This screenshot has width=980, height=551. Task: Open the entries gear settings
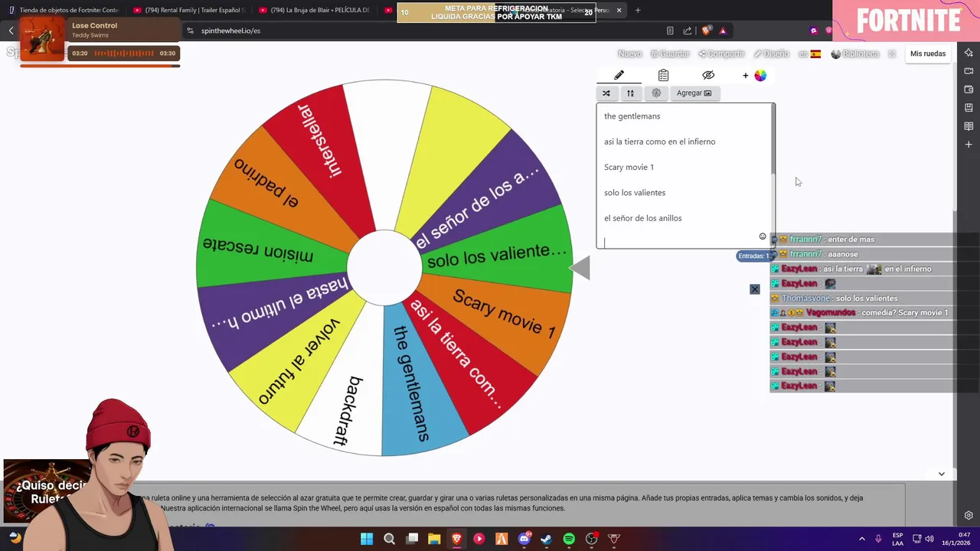tap(656, 93)
